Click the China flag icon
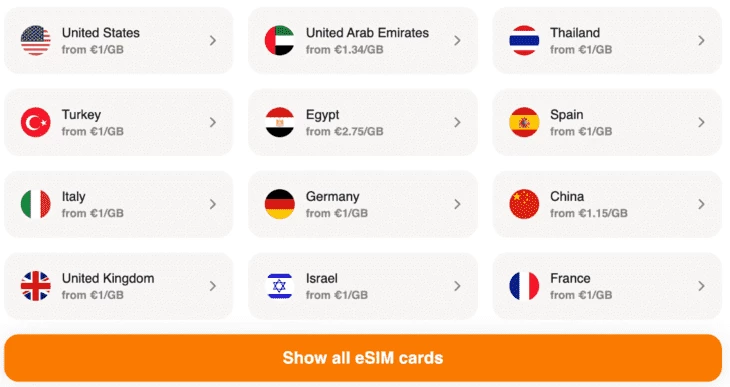This screenshot has height=387, width=730. (x=524, y=204)
